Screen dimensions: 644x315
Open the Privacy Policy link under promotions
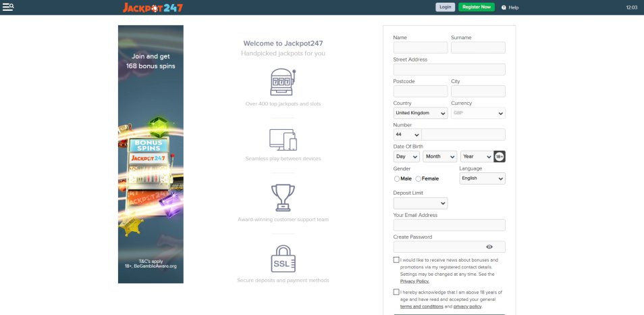[x=414, y=282]
